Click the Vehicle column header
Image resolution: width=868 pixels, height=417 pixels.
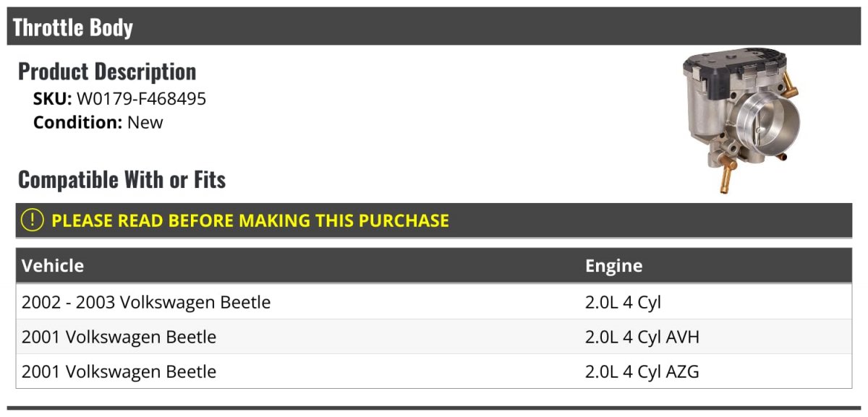coord(53,266)
